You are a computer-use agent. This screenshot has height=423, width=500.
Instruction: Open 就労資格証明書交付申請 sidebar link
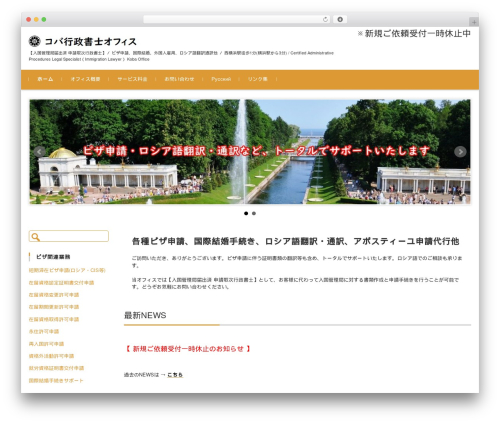[56, 368]
